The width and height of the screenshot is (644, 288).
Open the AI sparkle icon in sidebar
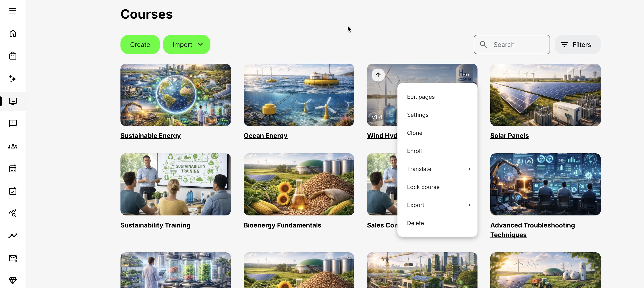[13, 79]
